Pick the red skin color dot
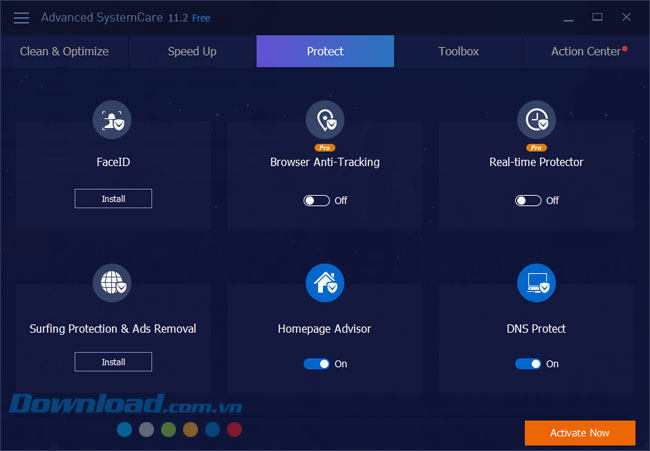Image resolution: width=650 pixels, height=451 pixels. pyautogui.click(x=234, y=429)
